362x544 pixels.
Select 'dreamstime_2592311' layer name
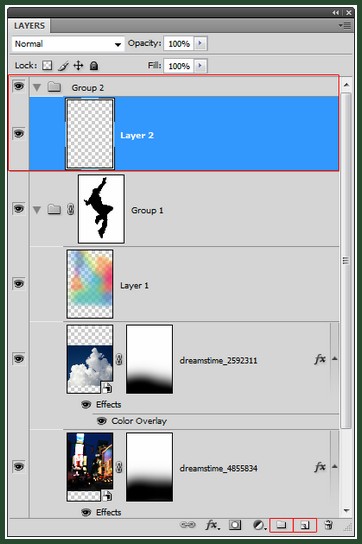point(218,361)
